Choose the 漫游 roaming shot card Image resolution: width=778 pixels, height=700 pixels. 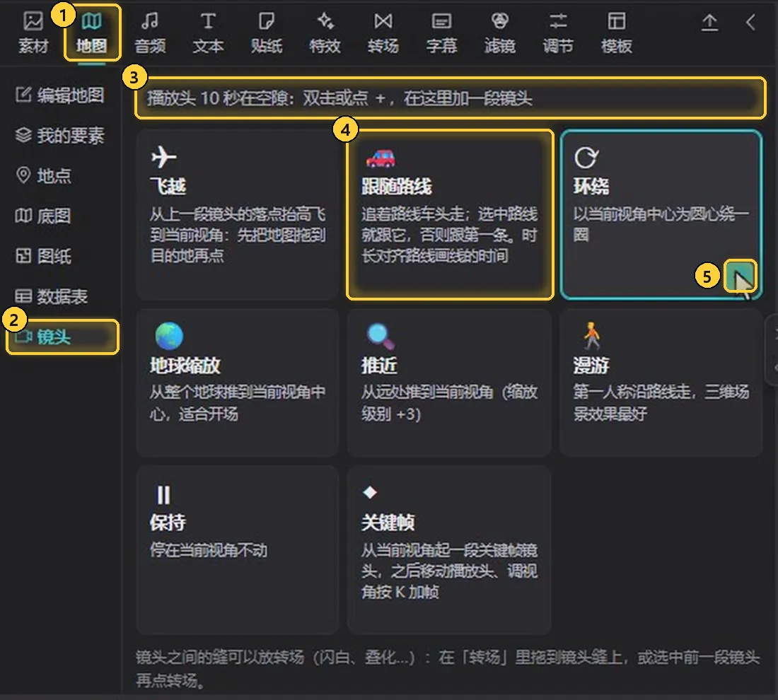661,383
